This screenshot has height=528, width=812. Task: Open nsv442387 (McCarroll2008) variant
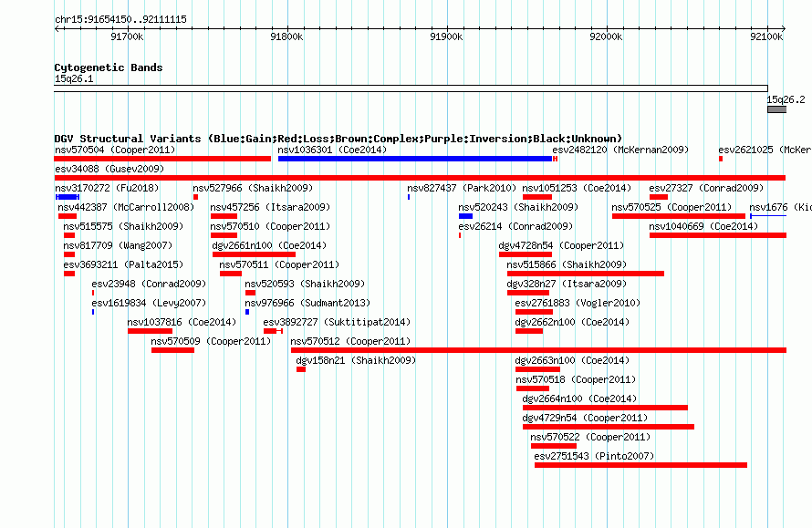[126, 208]
